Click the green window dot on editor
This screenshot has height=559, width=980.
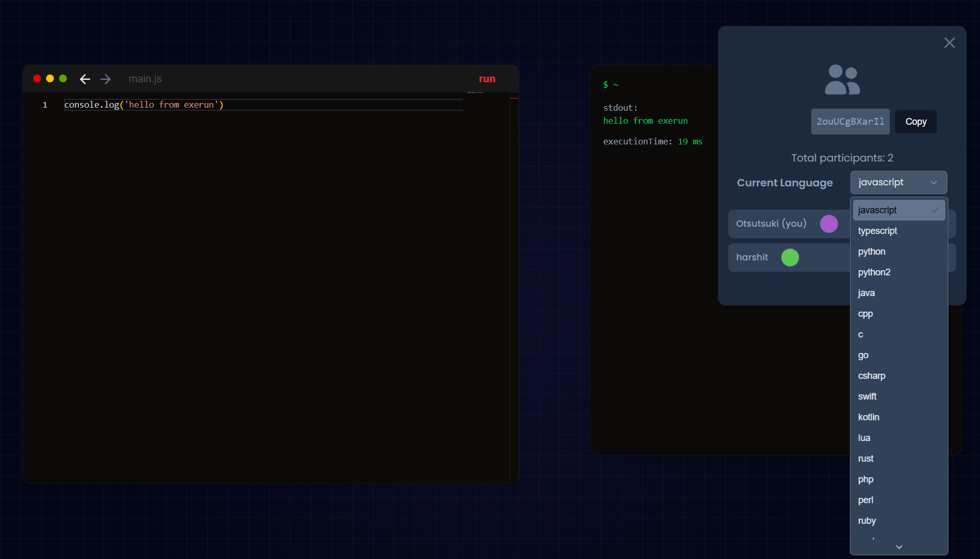(63, 79)
